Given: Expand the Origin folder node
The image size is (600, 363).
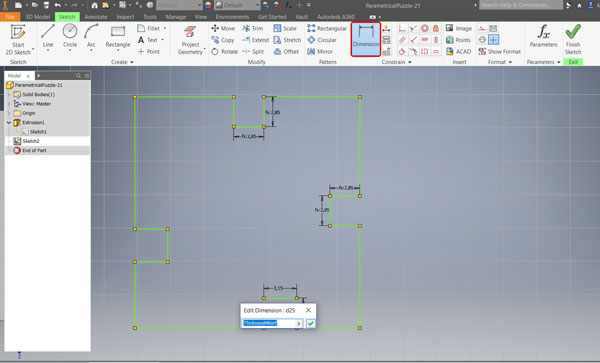Looking at the screenshot, I should point(9,113).
